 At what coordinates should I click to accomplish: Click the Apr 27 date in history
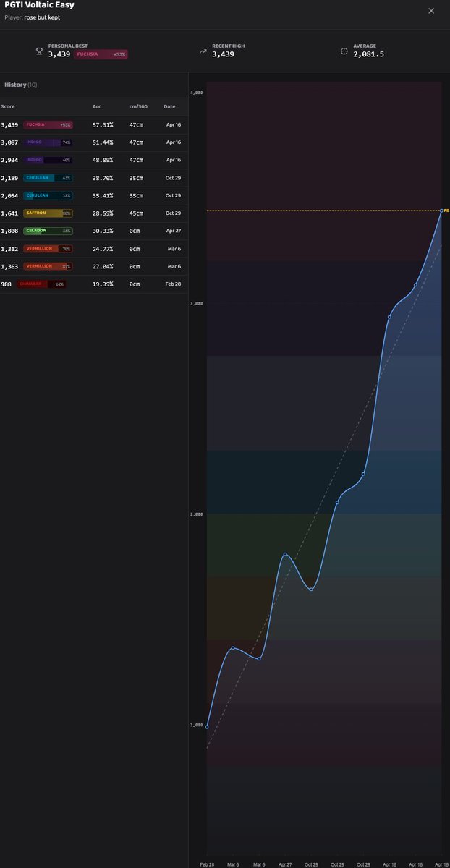173,231
